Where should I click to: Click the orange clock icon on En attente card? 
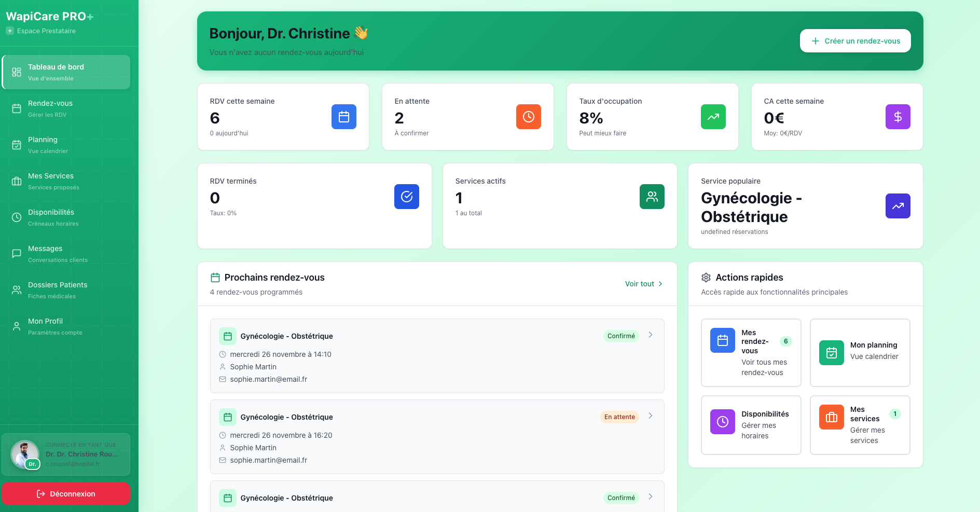coord(529,117)
